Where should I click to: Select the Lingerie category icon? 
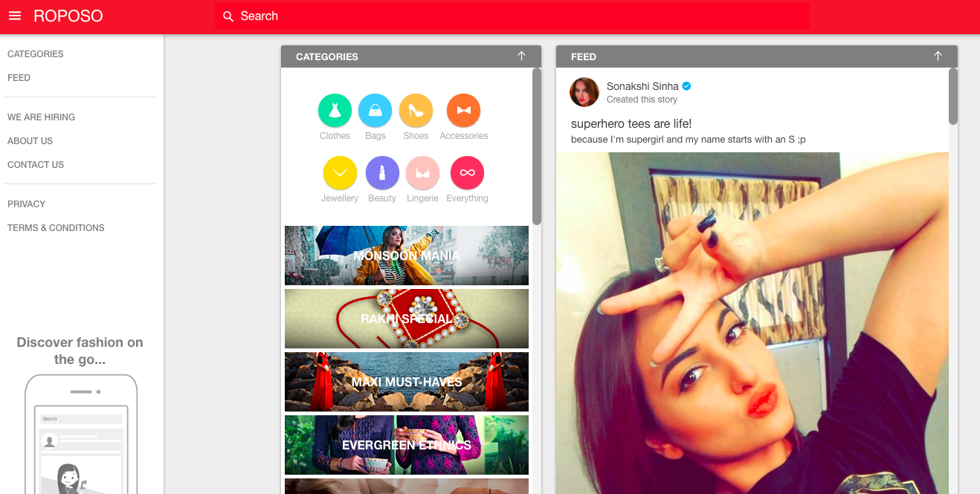click(x=422, y=173)
